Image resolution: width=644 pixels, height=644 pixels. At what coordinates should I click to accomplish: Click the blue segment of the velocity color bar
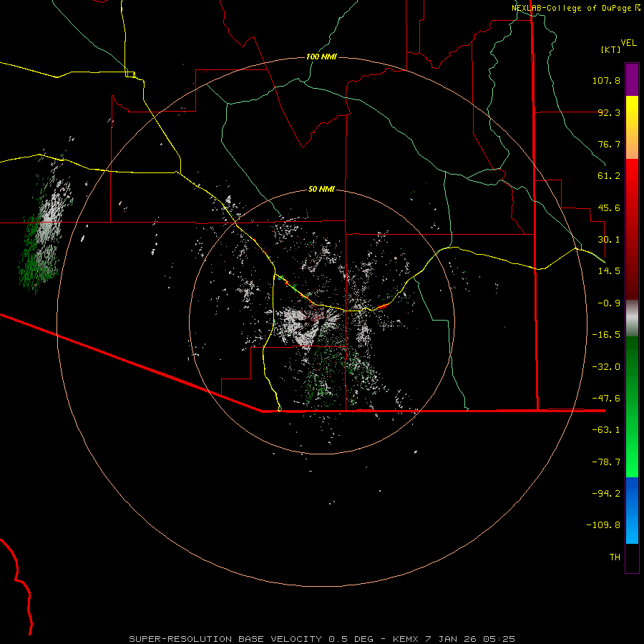632,510
